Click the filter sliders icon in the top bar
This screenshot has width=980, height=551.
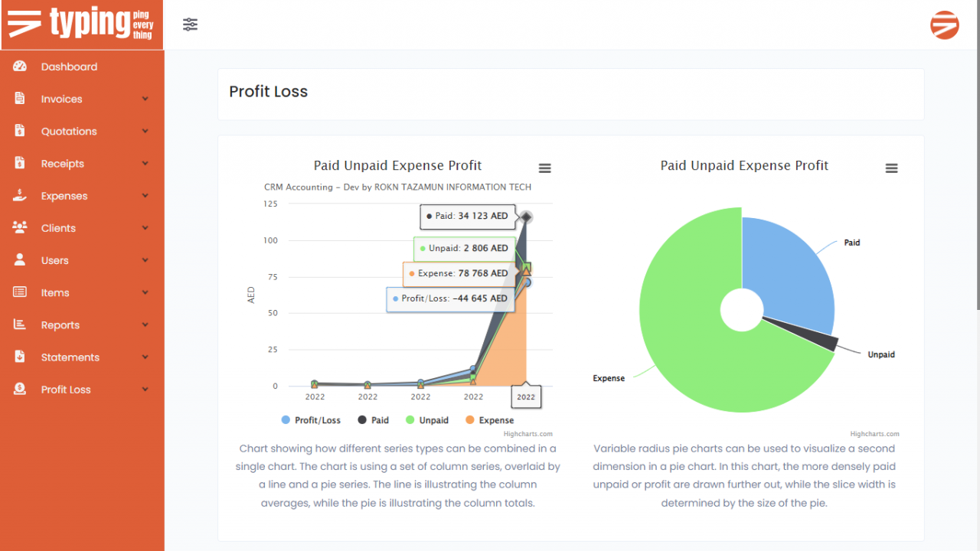(x=190, y=24)
